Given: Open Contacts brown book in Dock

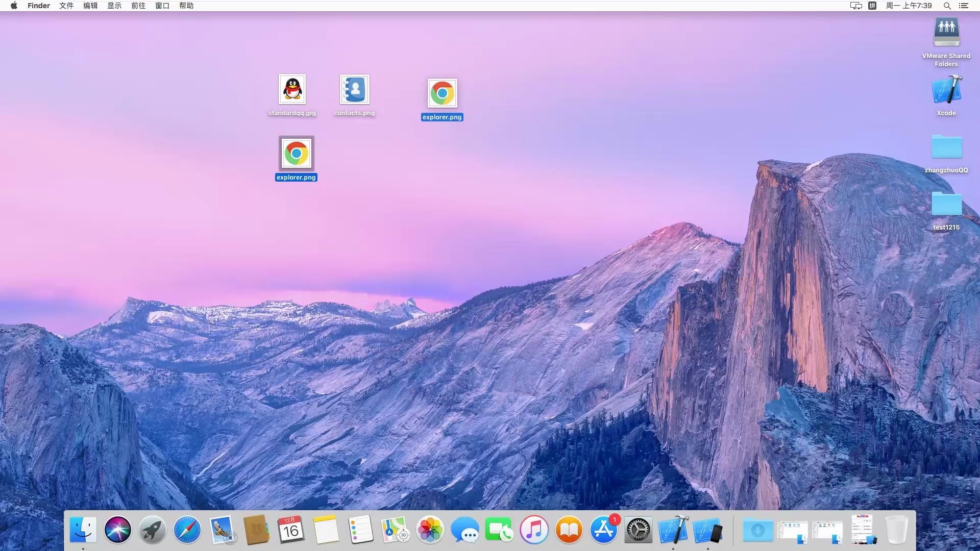Looking at the screenshot, I should coord(256,530).
